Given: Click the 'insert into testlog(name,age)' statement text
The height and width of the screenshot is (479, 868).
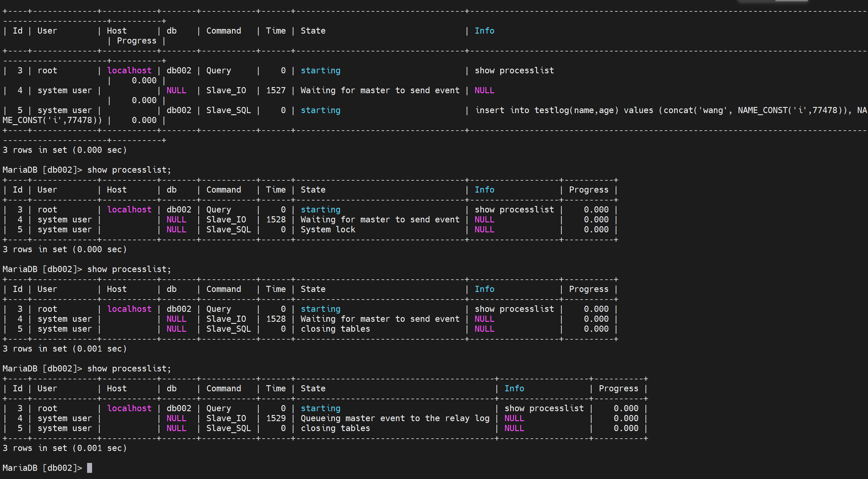Looking at the screenshot, I should point(547,110).
